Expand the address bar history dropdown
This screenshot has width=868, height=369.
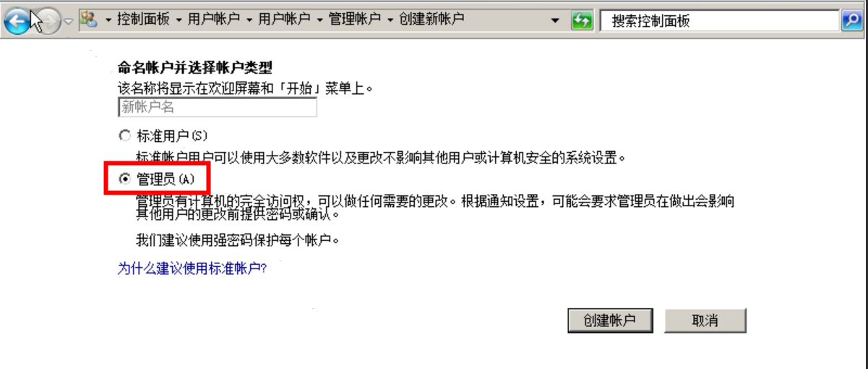tap(555, 20)
